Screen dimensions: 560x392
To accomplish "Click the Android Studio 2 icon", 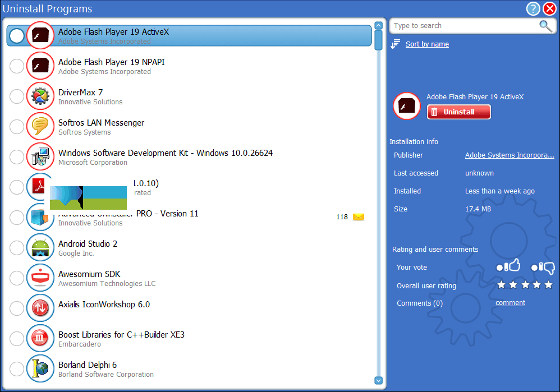I will pos(40,248).
